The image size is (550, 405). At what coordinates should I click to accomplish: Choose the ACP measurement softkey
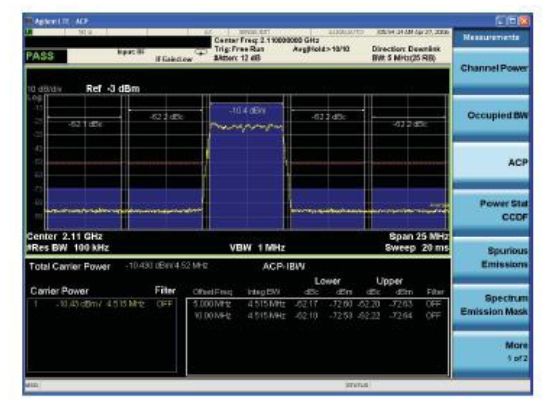pyautogui.click(x=491, y=163)
